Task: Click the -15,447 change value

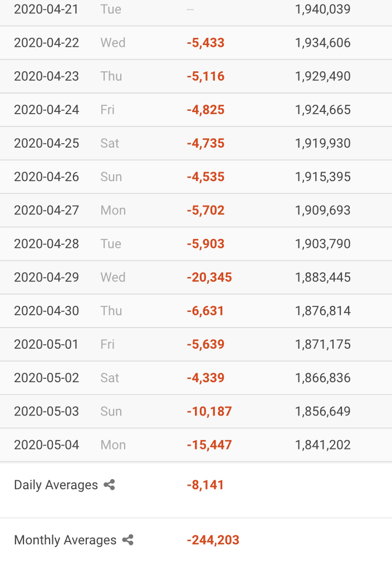Action: coord(209,445)
